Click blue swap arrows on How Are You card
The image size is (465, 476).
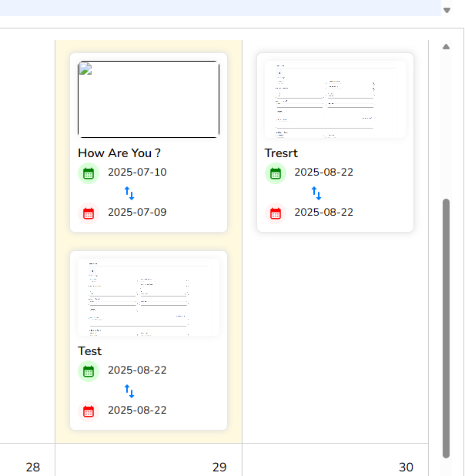[129, 193]
